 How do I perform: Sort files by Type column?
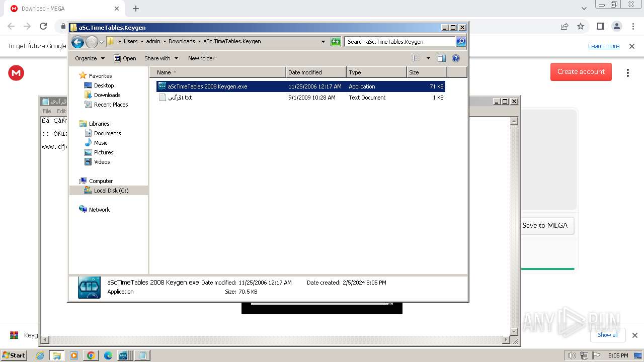point(376,72)
